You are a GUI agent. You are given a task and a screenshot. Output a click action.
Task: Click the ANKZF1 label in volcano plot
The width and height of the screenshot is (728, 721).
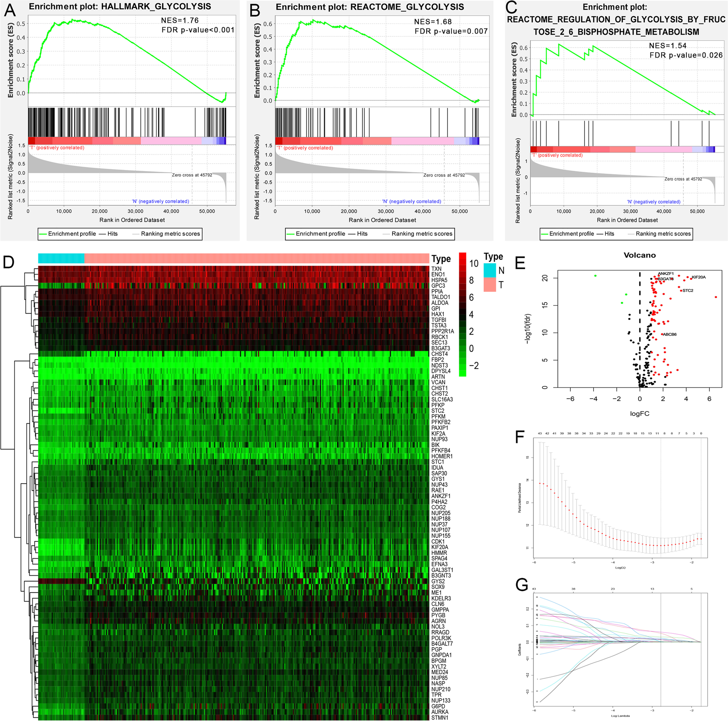pos(666,274)
